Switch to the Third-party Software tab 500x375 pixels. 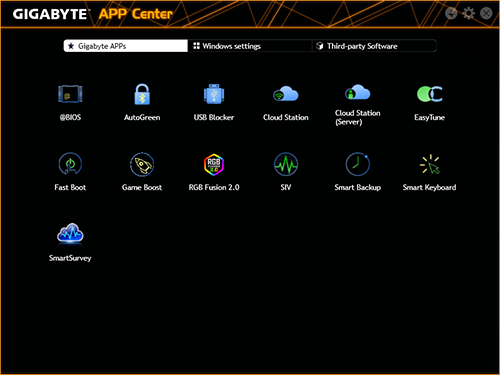tap(374, 46)
